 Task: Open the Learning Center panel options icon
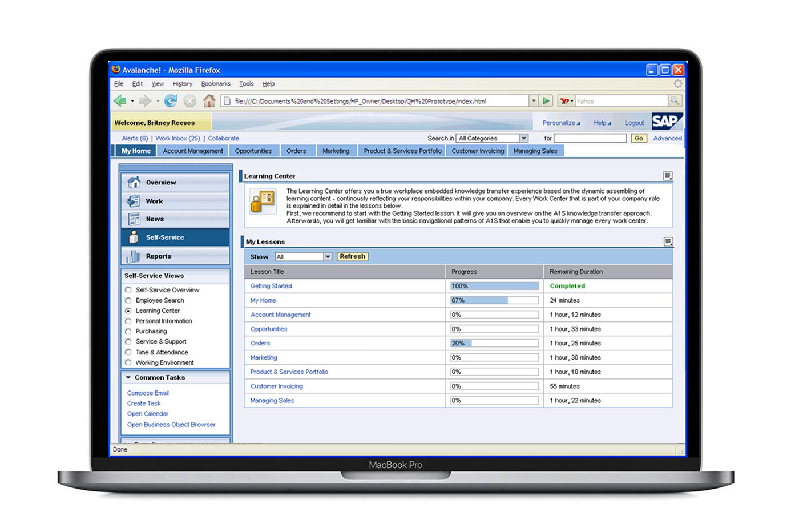[668, 176]
